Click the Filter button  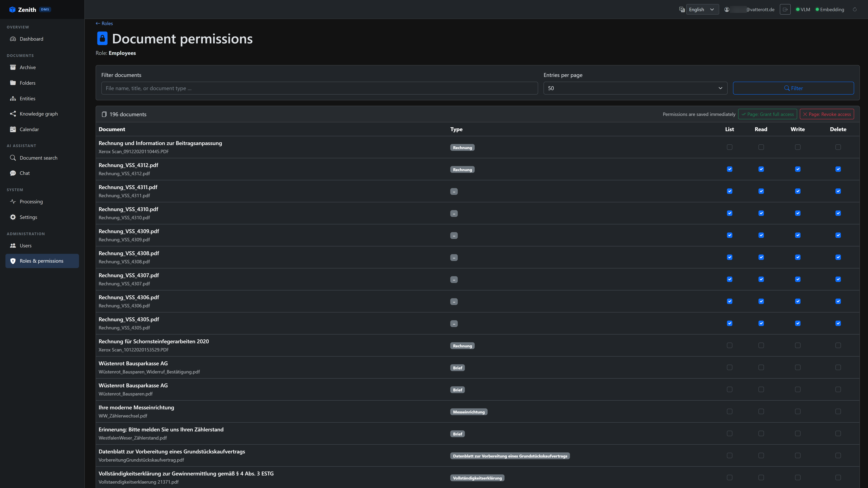click(x=793, y=88)
